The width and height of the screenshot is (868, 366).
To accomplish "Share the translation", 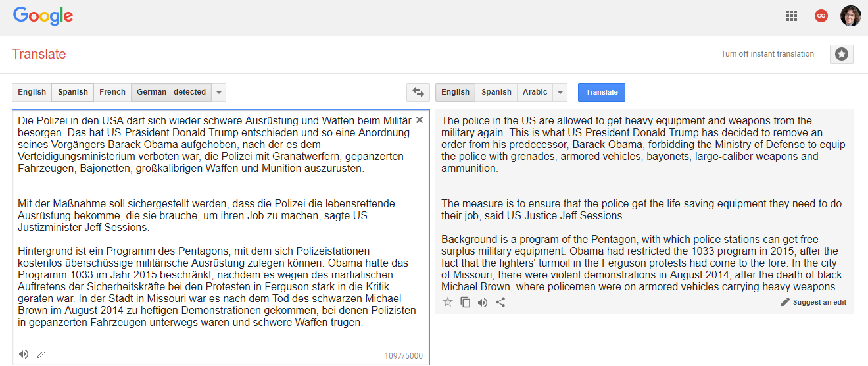I will click(500, 302).
